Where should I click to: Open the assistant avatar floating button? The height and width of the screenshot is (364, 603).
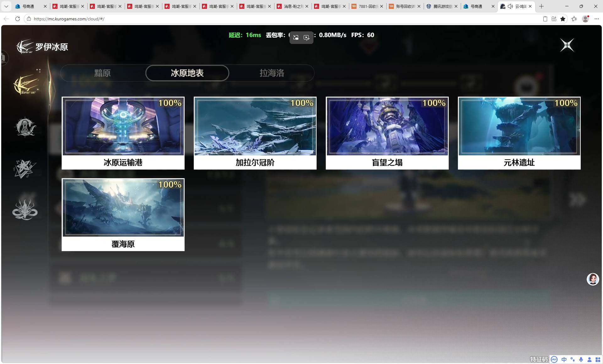coord(593,279)
